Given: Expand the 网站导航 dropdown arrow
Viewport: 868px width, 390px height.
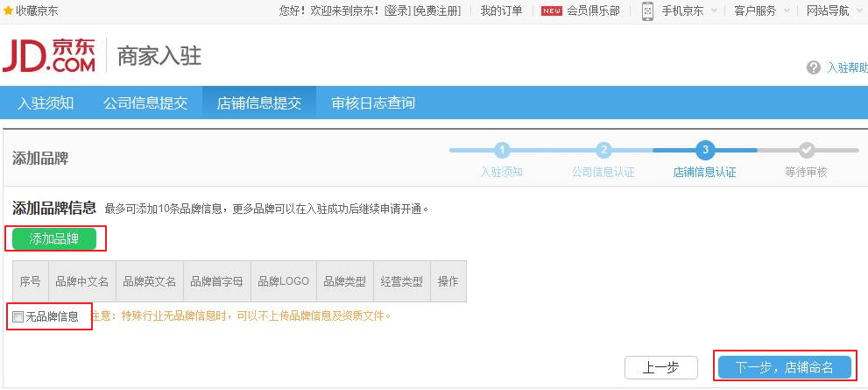Looking at the screenshot, I should [860, 11].
